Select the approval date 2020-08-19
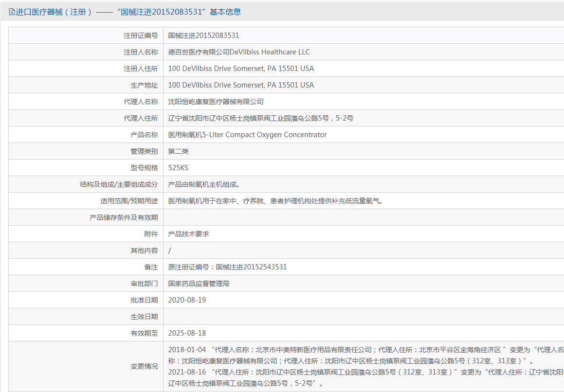The width and height of the screenshot is (564, 392). point(187,300)
